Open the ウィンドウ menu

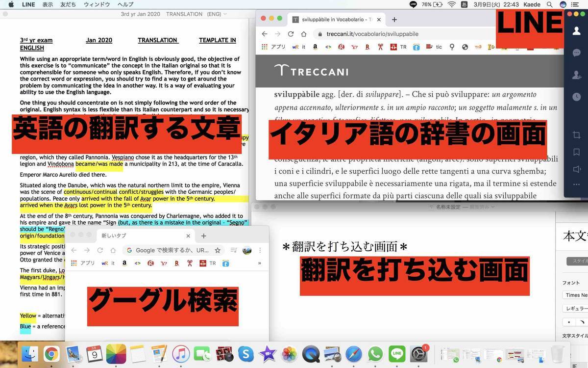coord(97,4)
